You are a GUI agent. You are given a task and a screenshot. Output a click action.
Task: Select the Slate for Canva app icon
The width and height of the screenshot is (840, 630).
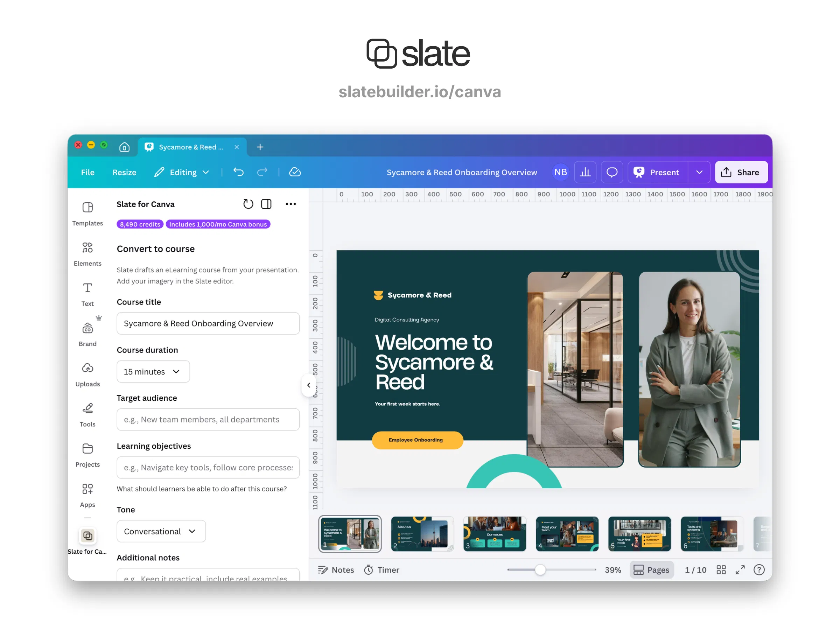coord(87,536)
